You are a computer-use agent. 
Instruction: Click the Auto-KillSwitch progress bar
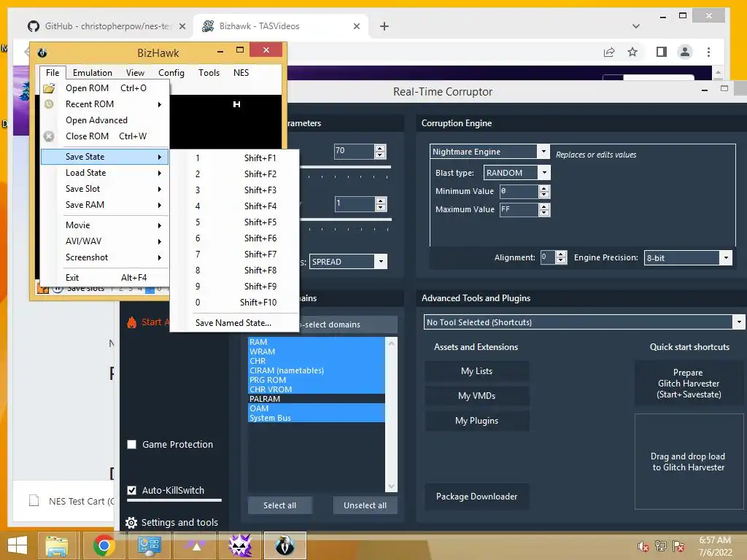click(174, 500)
